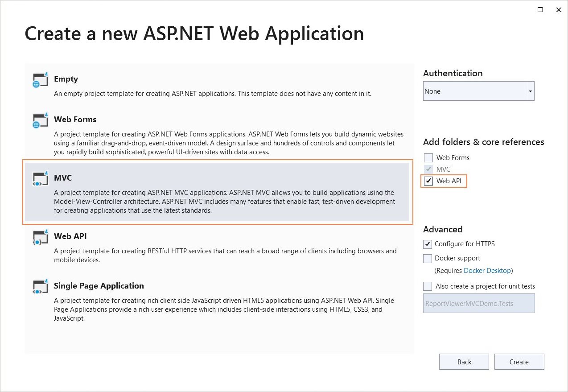568x392 pixels.
Task: Open the Docker Desktop link
Action: [487, 271]
